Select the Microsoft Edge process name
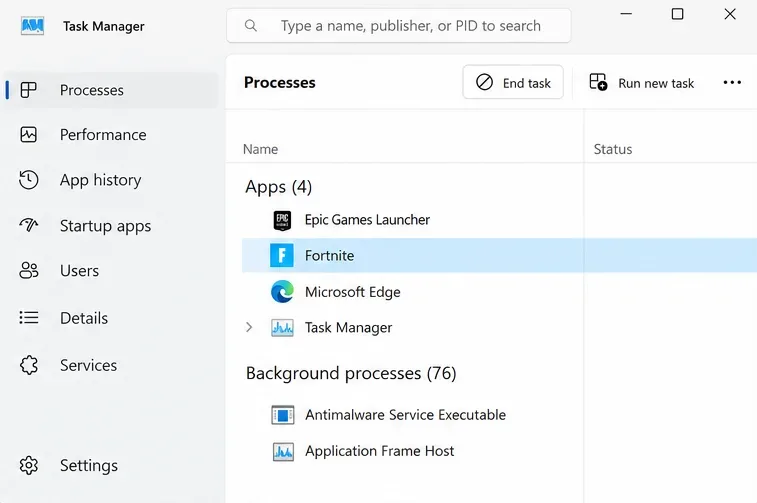757x503 pixels. coord(352,292)
